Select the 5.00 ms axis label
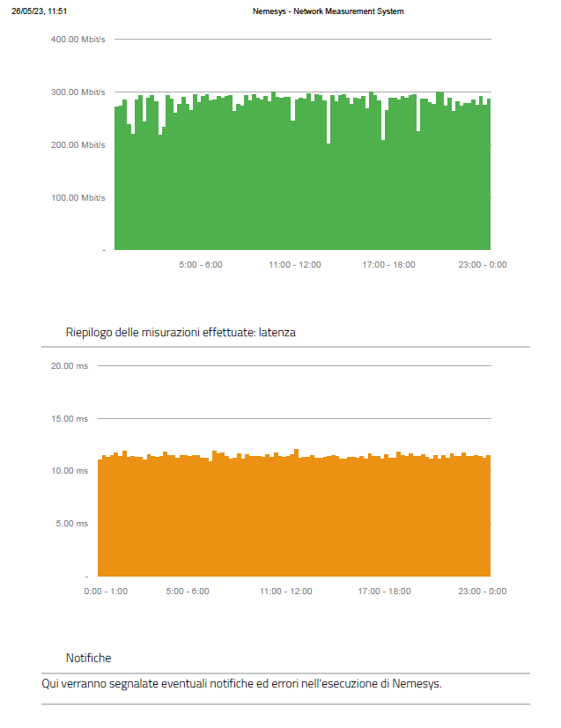Image resolution: width=561 pixels, height=728 pixels. (72, 524)
